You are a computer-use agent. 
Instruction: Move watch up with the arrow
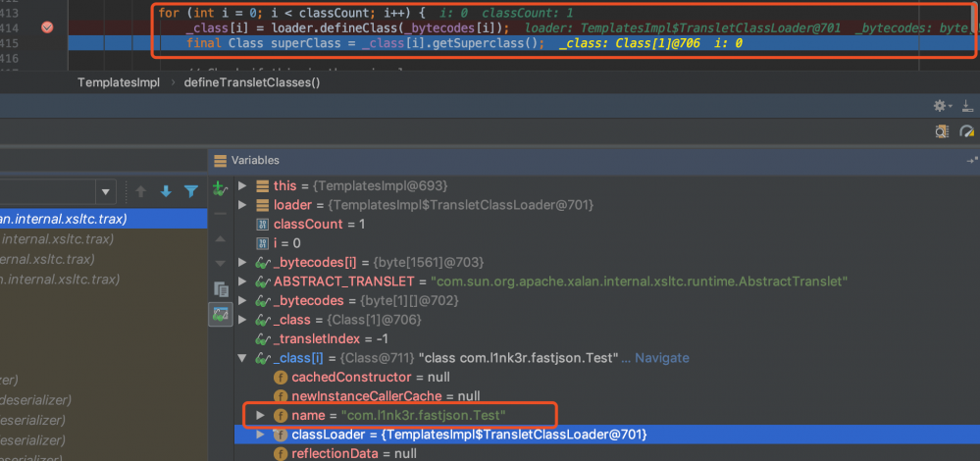tap(220, 238)
